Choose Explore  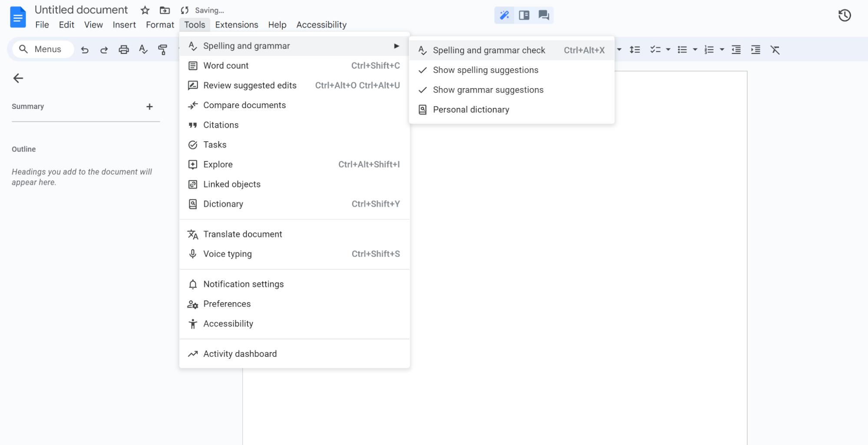(x=294, y=165)
